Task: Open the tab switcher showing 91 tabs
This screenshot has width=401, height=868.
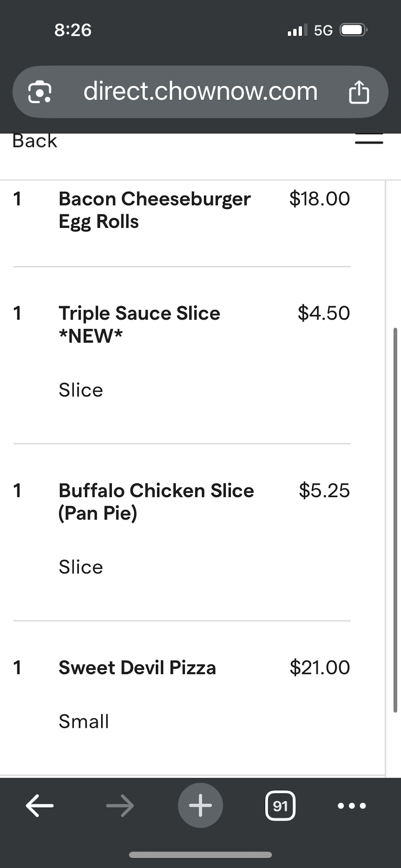Action: [x=280, y=806]
